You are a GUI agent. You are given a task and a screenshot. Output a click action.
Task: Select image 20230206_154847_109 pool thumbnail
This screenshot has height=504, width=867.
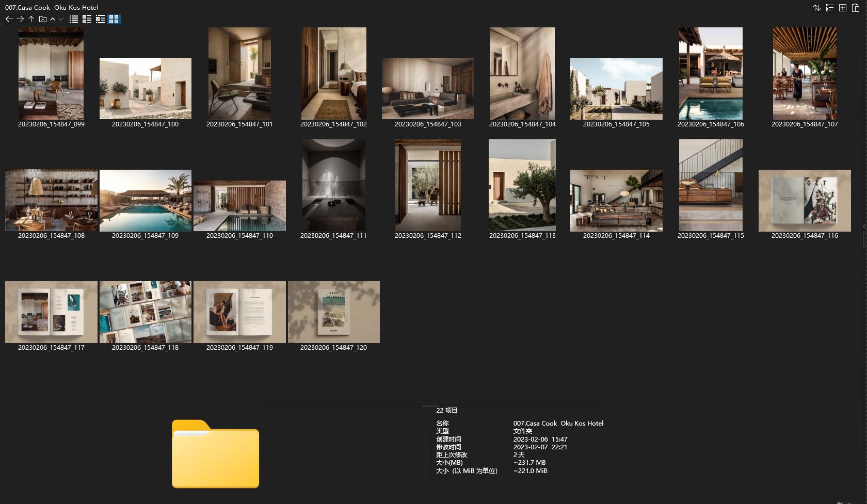[145, 201]
